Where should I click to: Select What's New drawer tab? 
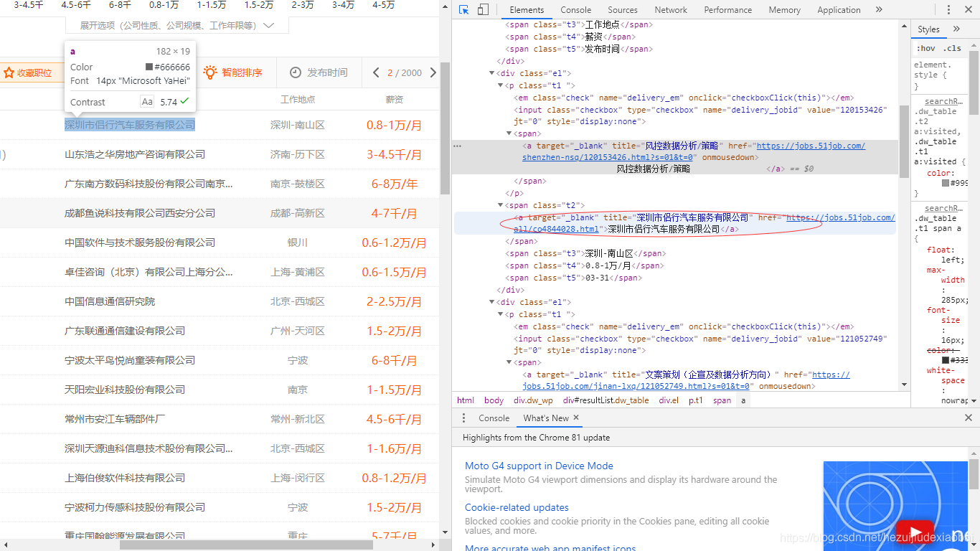pyautogui.click(x=546, y=418)
